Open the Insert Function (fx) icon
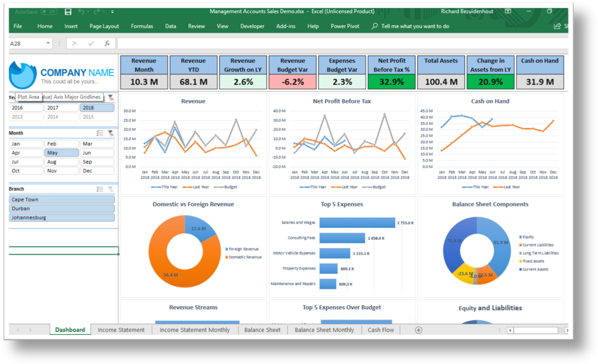The image size is (598, 364). [x=107, y=43]
